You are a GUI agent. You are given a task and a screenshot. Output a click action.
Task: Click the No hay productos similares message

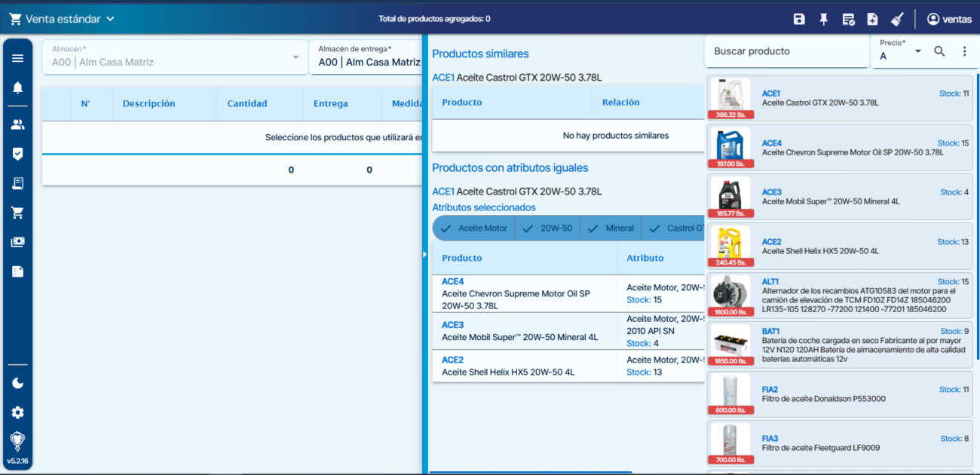click(615, 136)
